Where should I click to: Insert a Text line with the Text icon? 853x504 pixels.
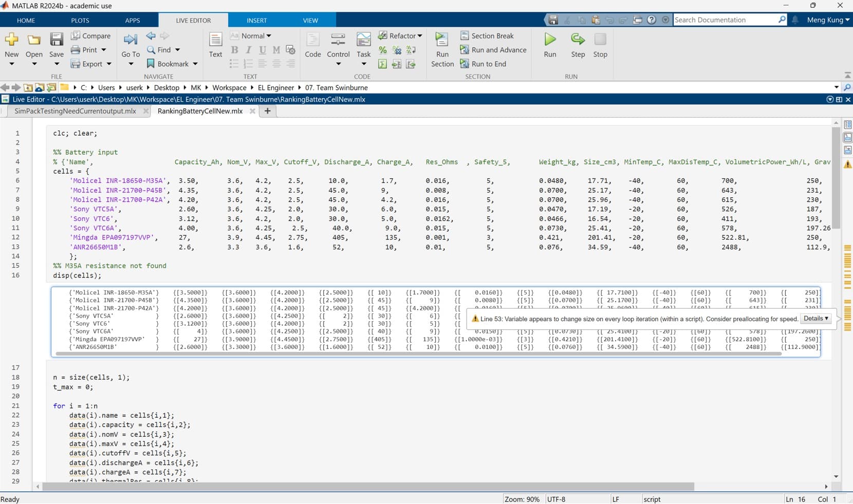pyautogui.click(x=215, y=40)
